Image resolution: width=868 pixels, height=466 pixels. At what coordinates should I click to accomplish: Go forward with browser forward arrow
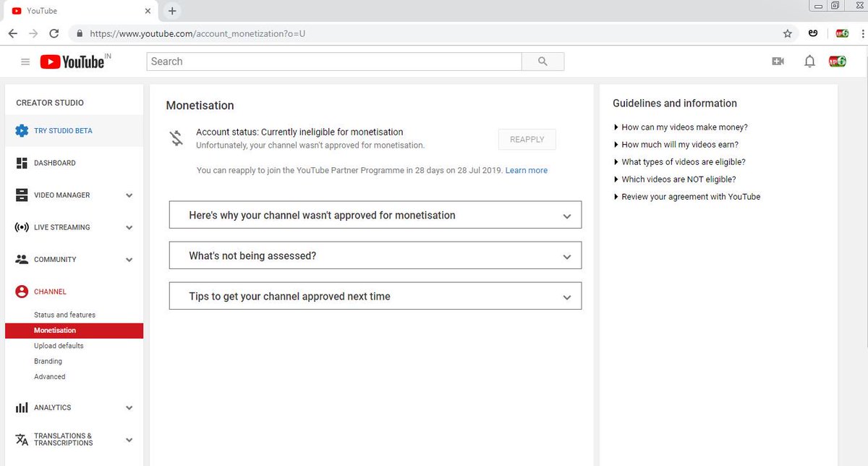pyautogui.click(x=33, y=33)
